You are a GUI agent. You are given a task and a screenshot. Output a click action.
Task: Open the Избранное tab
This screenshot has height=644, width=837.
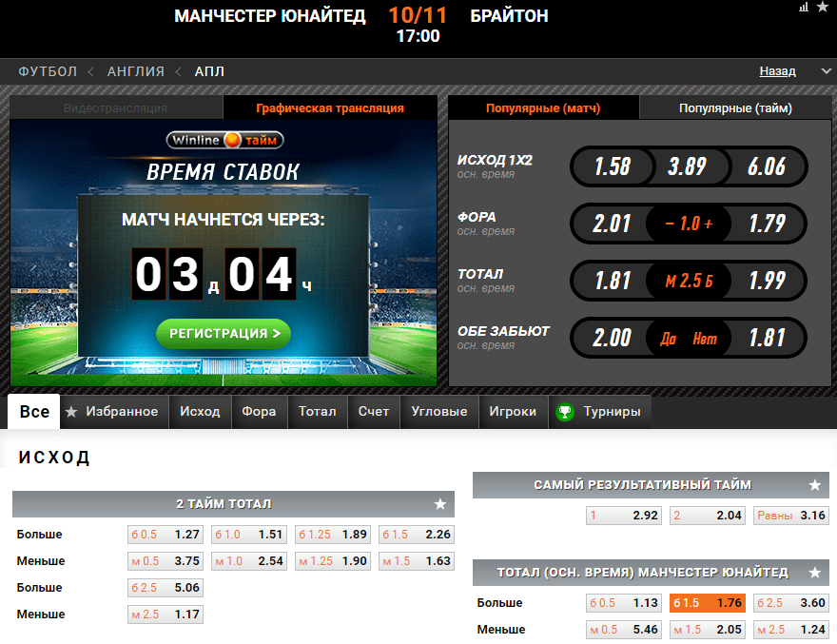(114, 412)
